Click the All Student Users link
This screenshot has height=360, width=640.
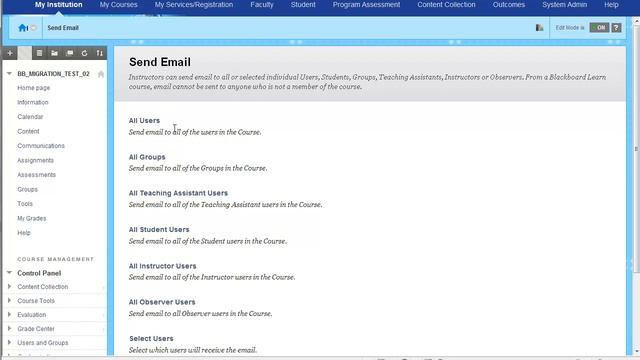[159, 229]
